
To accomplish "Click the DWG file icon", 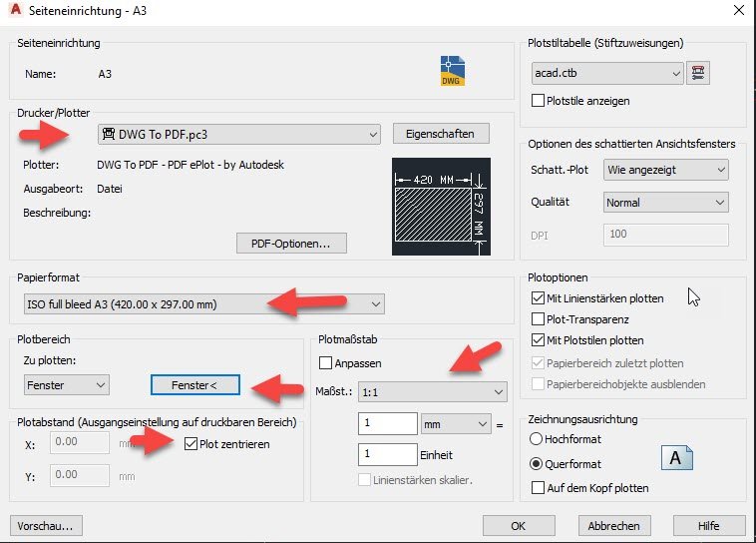I will pyautogui.click(x=452, y=71).
